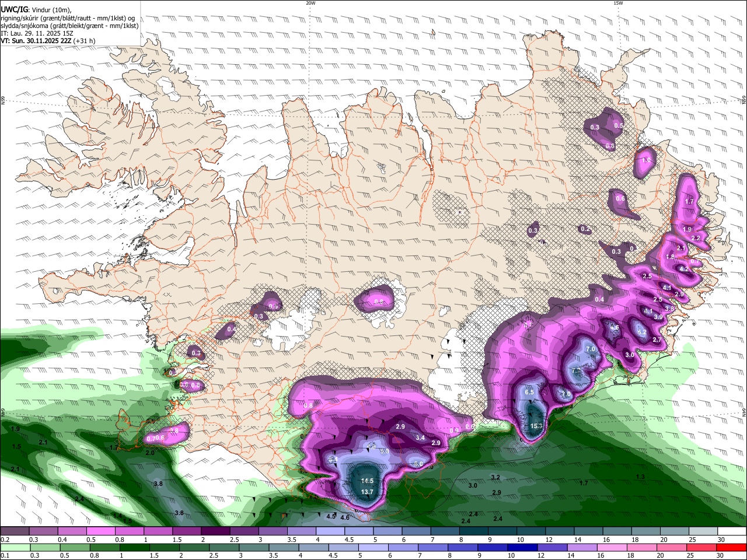Click the 20W longitude label
The width and height of the screenshot is (747, 560).
(310, 3)
